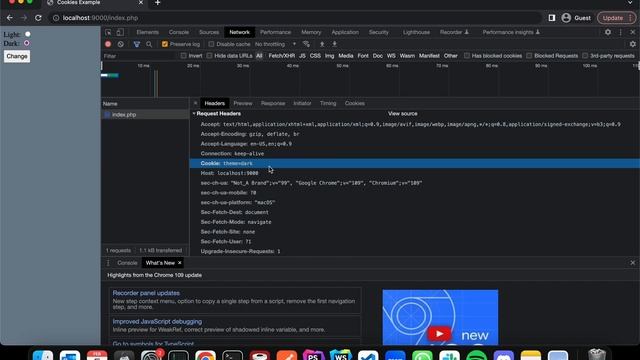640x360 pixels.
Task: Open the Application panel tab
Action: coord(345,32)
